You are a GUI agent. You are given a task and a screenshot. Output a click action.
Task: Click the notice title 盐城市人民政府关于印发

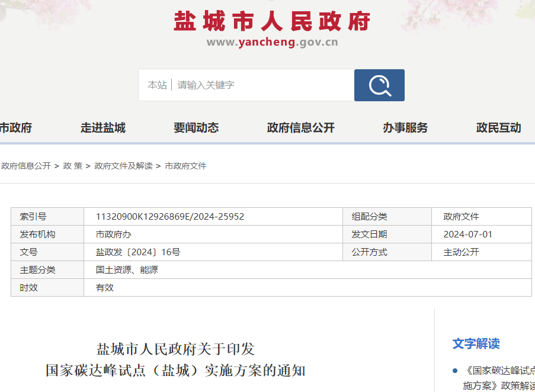(175, 349)
